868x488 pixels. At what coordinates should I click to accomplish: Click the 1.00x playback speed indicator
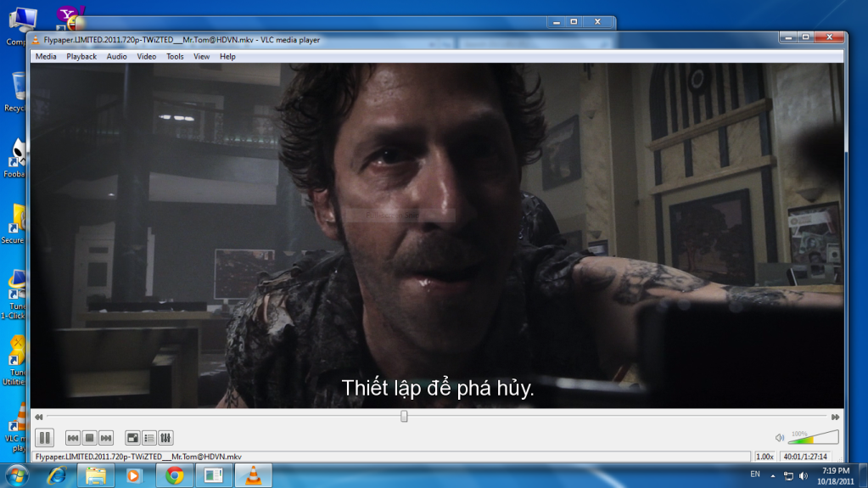click(764, 457)
